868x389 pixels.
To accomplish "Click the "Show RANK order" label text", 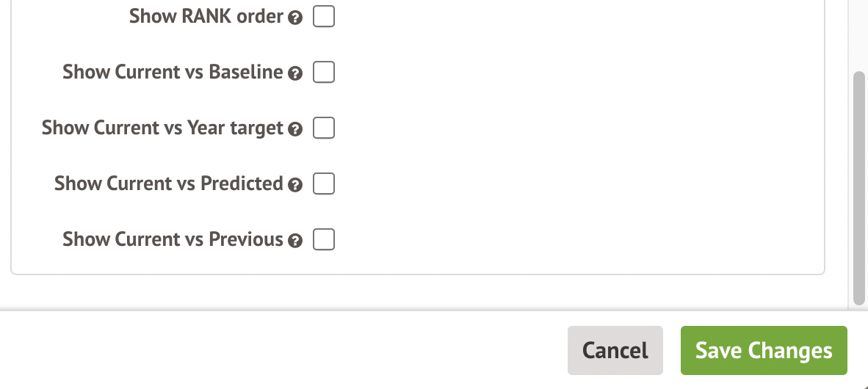I will tap(206, 16).
